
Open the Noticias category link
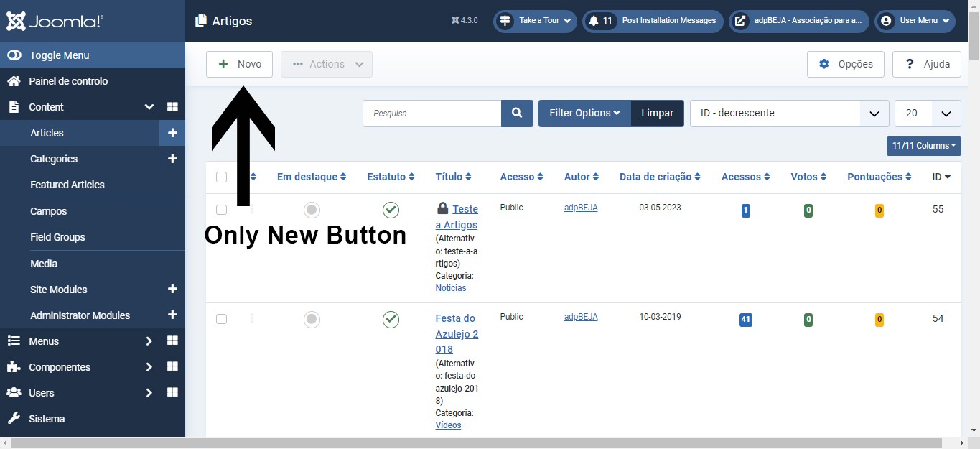[x=451, y=288]
